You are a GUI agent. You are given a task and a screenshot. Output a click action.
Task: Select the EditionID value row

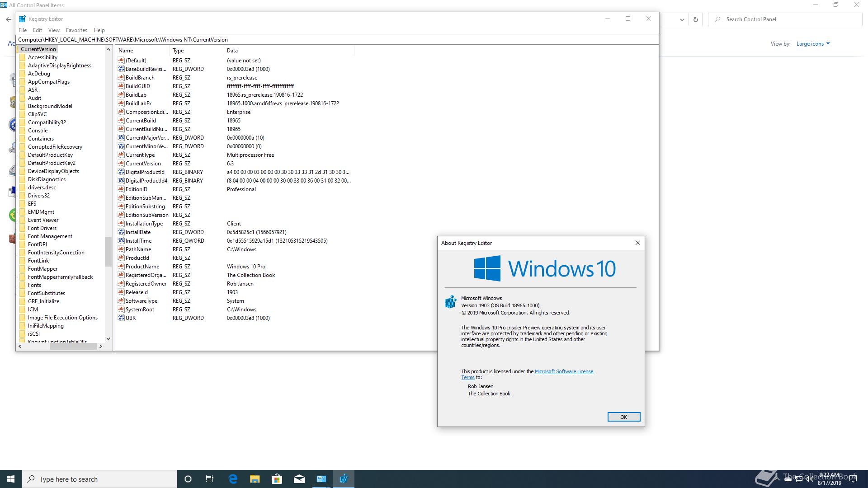(235, 189)
